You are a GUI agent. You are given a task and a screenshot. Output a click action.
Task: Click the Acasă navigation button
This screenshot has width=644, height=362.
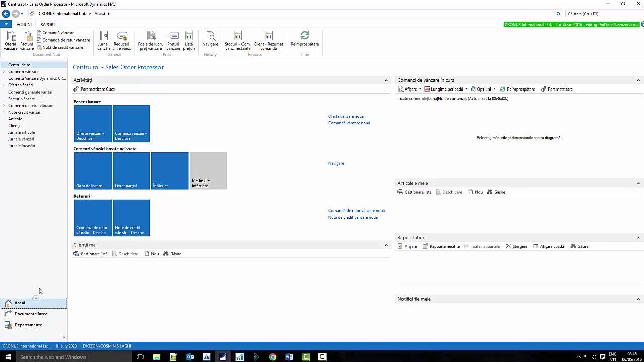pos(34,303)
